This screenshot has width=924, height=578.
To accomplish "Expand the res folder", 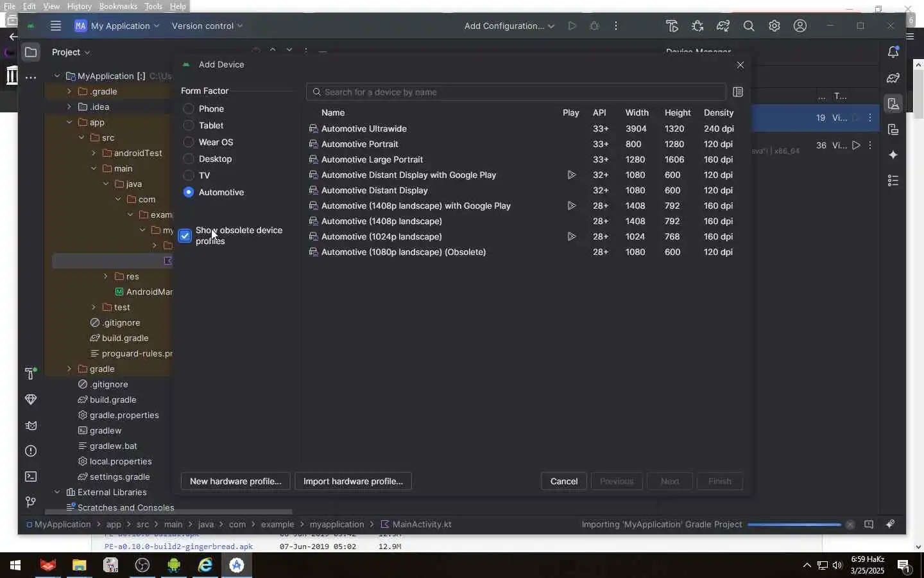I will tap(106, 277).
